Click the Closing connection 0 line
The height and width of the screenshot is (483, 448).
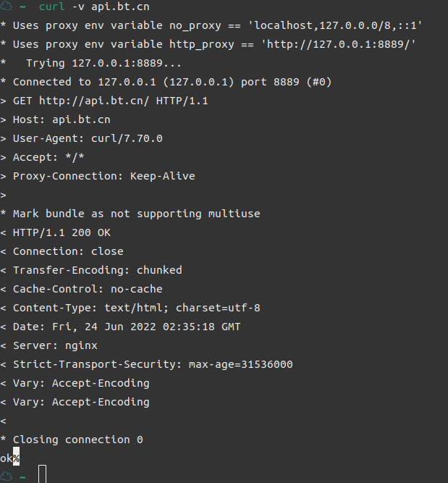click(x=78, y=440)
